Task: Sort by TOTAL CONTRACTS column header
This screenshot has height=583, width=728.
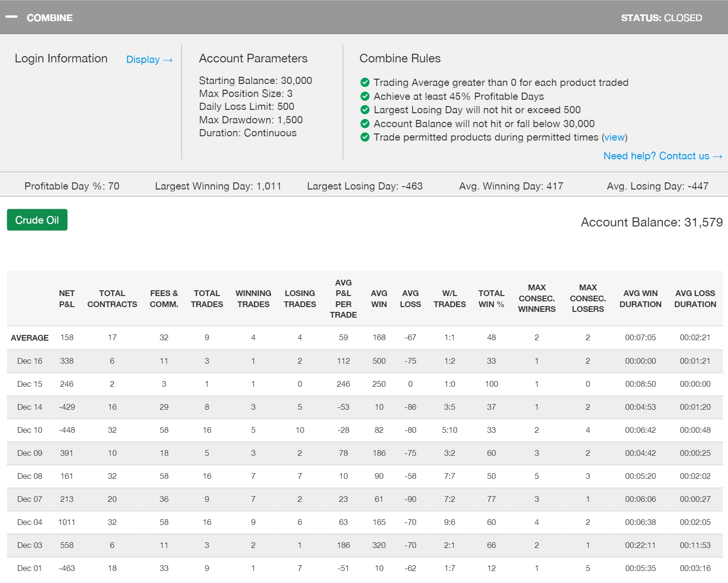Action: (112, 298)
